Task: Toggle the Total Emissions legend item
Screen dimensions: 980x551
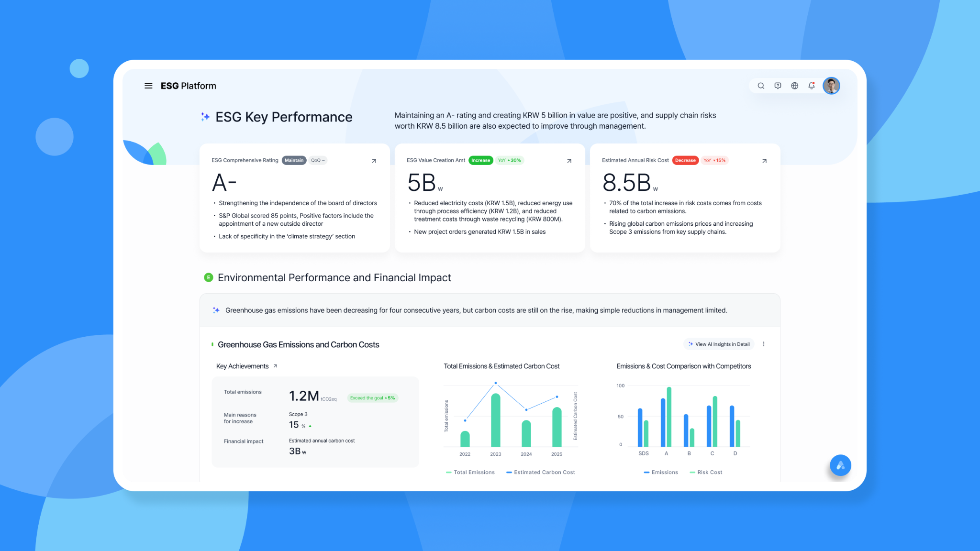Action: [470, 472]
